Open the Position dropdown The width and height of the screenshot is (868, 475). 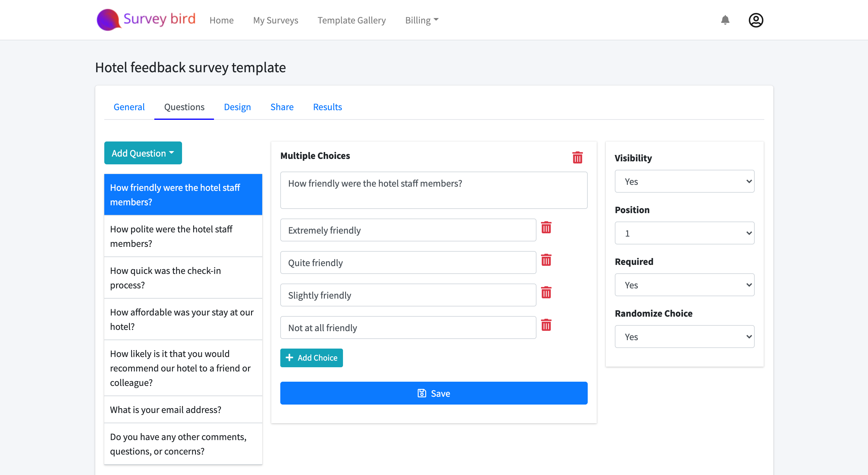click(684, 233)
